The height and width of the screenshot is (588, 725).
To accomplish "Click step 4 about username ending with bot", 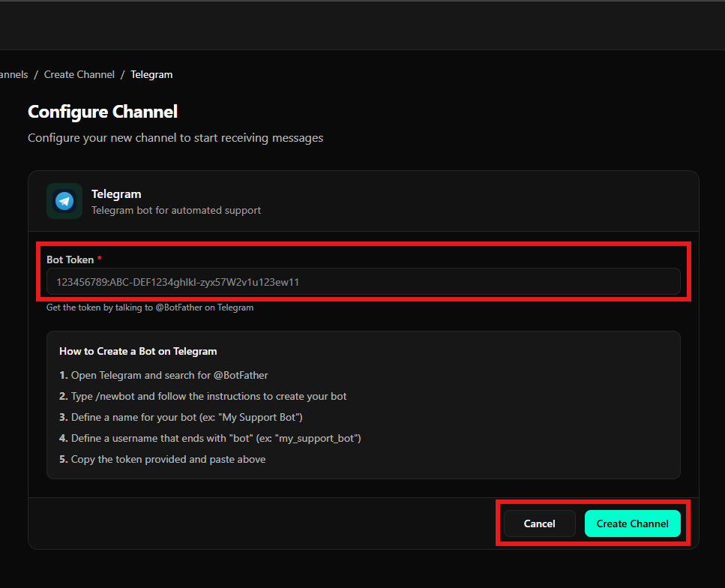I will click(210, 438).
